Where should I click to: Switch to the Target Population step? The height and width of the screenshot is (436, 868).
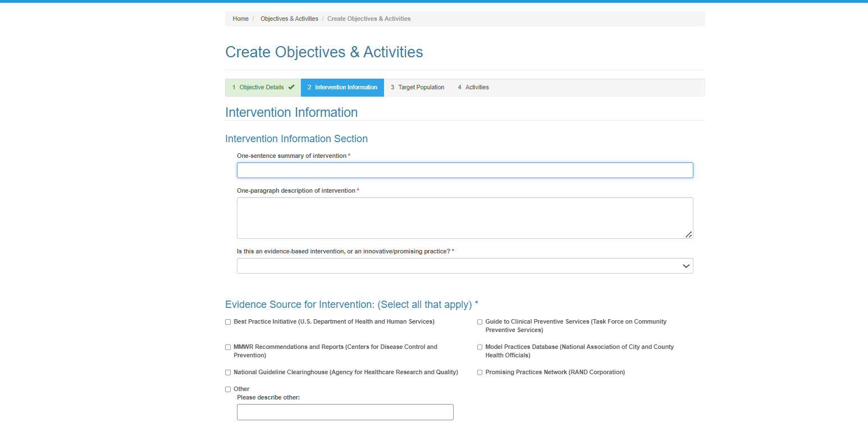point(417,87)
